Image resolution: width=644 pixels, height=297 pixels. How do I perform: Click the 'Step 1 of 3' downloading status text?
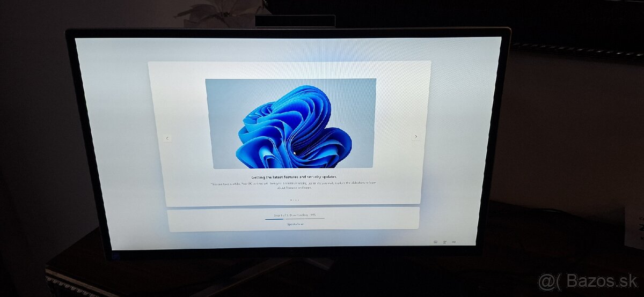pos(295,215)
